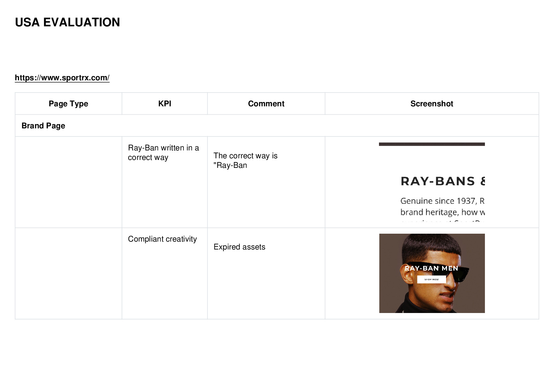Open the sportrx.com hyperlink
The height and width of the screenshot is (392, 554).
pos(62,78)
